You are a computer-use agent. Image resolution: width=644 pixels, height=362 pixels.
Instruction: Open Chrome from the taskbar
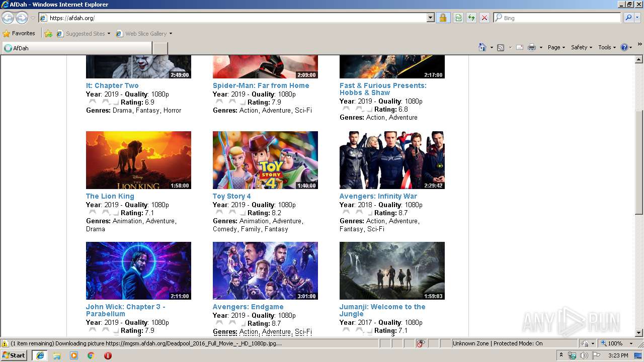[x=91, y=355]
